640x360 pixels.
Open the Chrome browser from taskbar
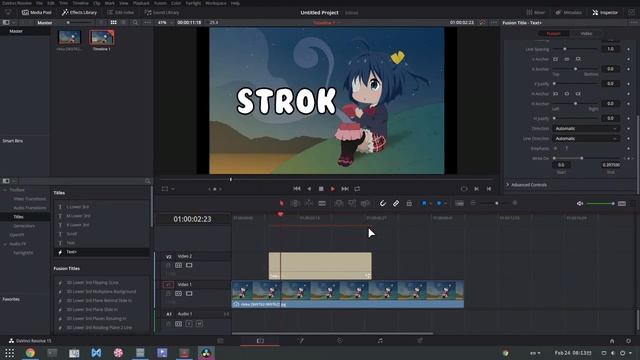pyautogui.click(x=30, y=353)
